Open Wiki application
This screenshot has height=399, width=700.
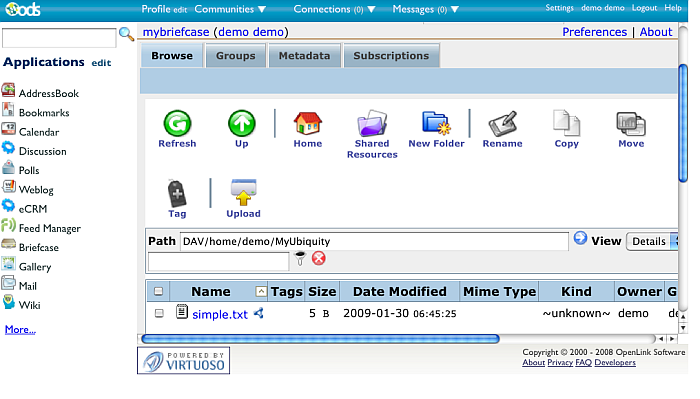[29, 305]
